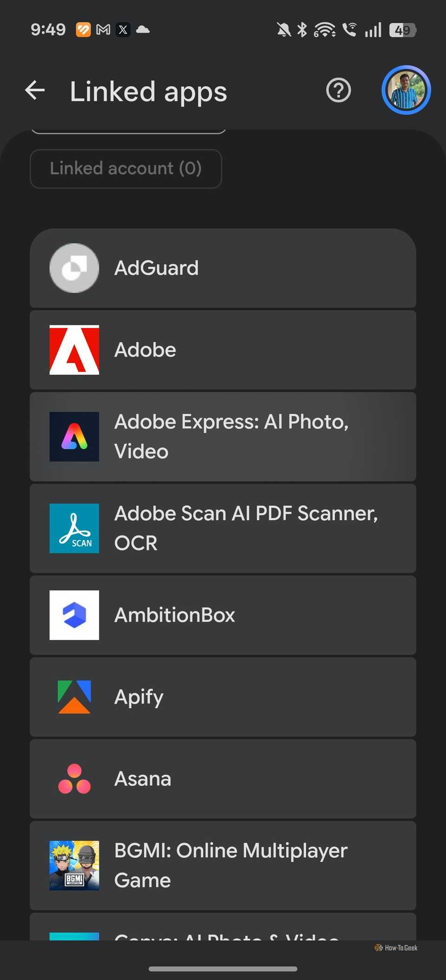Viewport: 446px width, 980px height.
Task: Tap the AdGuard app icon
Action: pyautogui.click(x=74, y=268)
